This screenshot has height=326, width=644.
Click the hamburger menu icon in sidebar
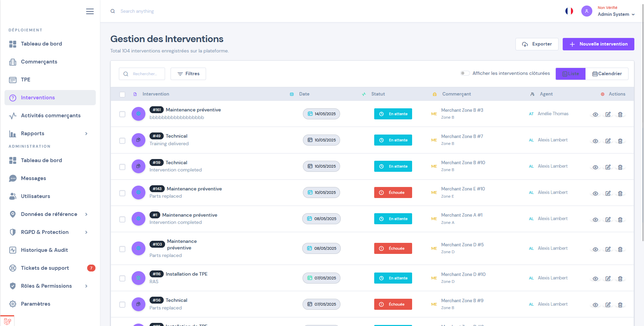coord(90,11)
